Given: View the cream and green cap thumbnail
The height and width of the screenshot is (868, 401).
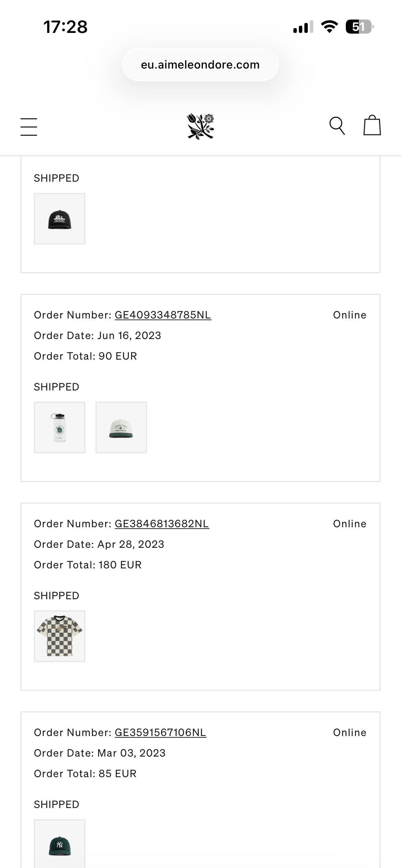Looking at the screenshot, I should coord(121,427).
